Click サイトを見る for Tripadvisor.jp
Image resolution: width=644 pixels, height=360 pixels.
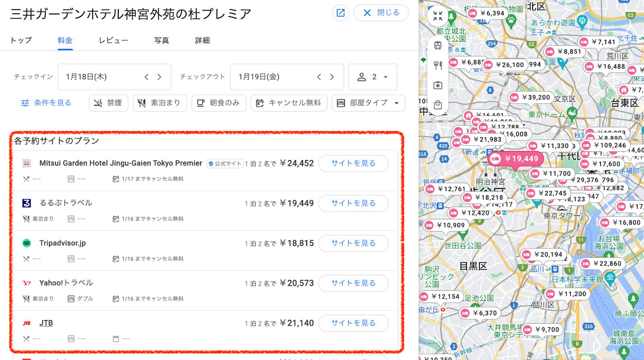tap(353, 243)
